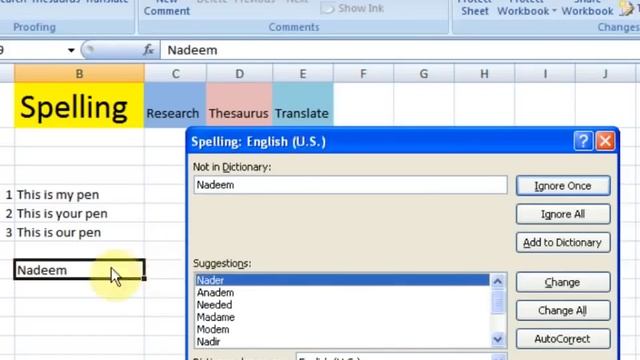Image resolution: width=640 pixels, height=360 pixels.
Task: Select column C header
Action: coord(176,73)
